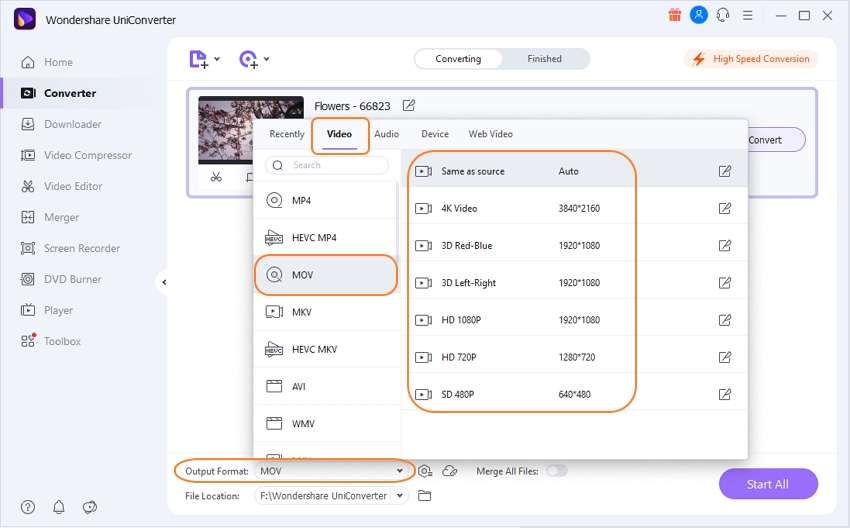850x528 pixels.
Task: Open the user account profile icon
Action: pyautogui.click(x=699, y=15)
